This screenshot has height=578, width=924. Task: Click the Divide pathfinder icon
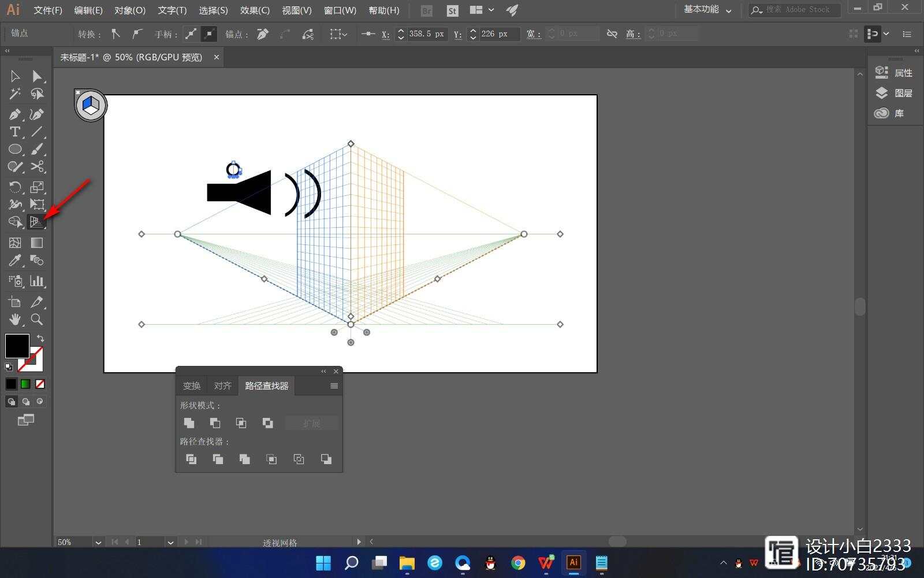click(191, 459)
